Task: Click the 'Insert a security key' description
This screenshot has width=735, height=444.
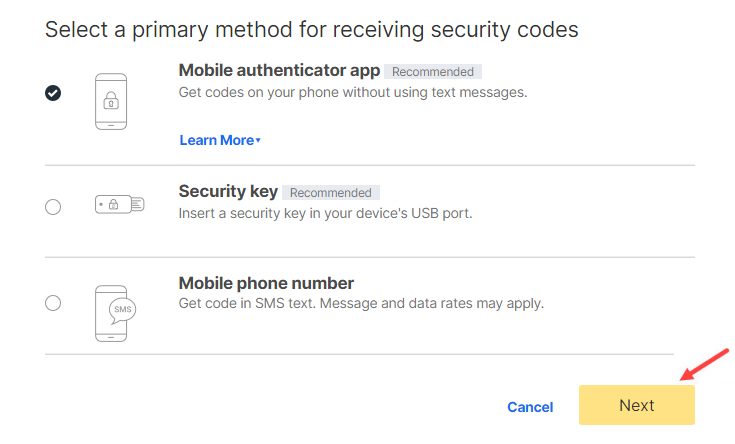Action: tap(325, 213)
